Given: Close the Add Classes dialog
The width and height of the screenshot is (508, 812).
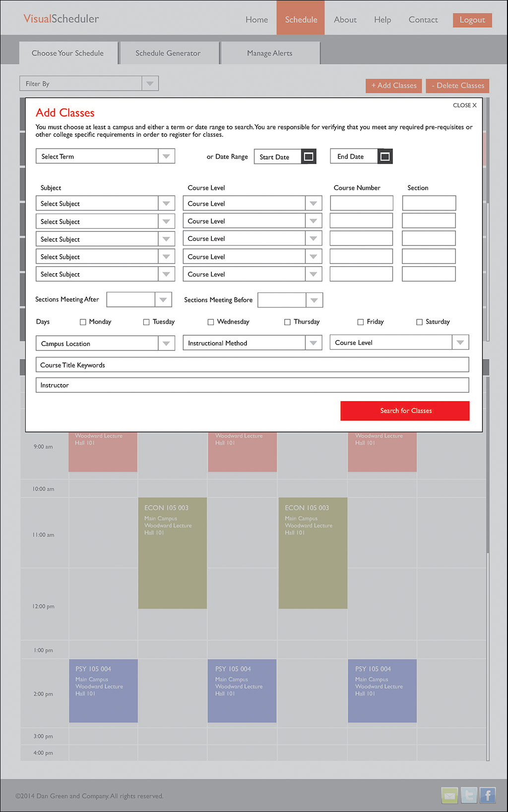Looking at the screenshot, I should click(x=464, y=105).
